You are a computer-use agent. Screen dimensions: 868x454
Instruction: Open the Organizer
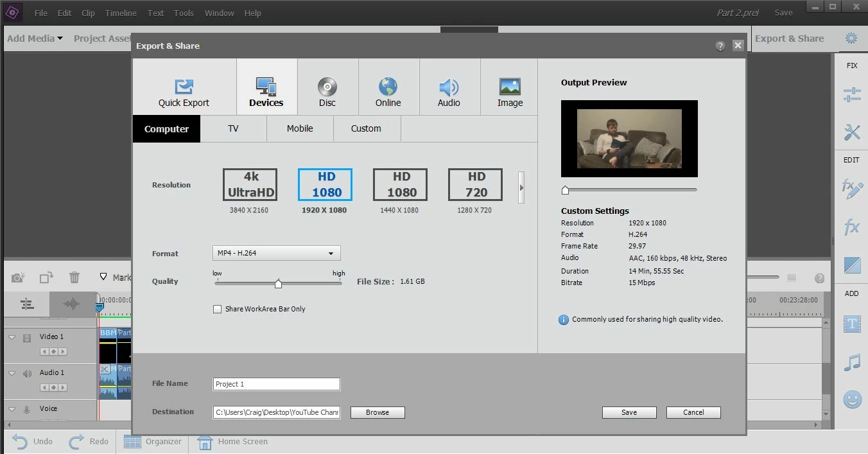153,442
